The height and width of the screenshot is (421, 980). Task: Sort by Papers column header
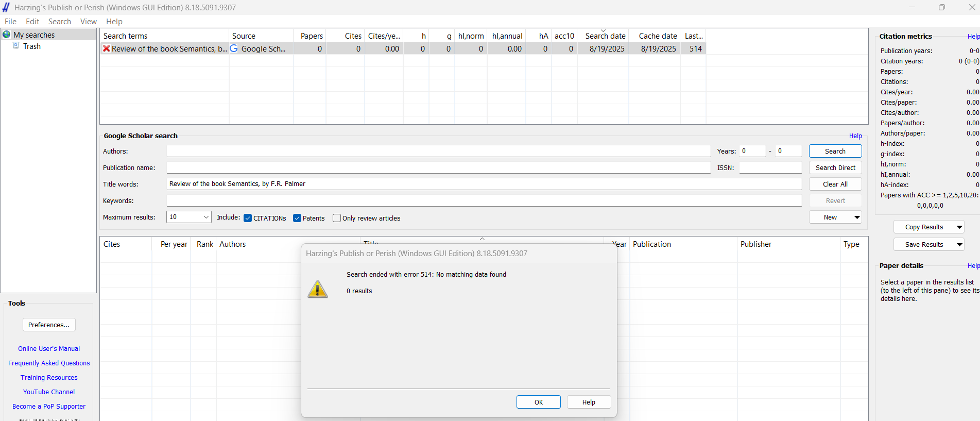point(310,36)
